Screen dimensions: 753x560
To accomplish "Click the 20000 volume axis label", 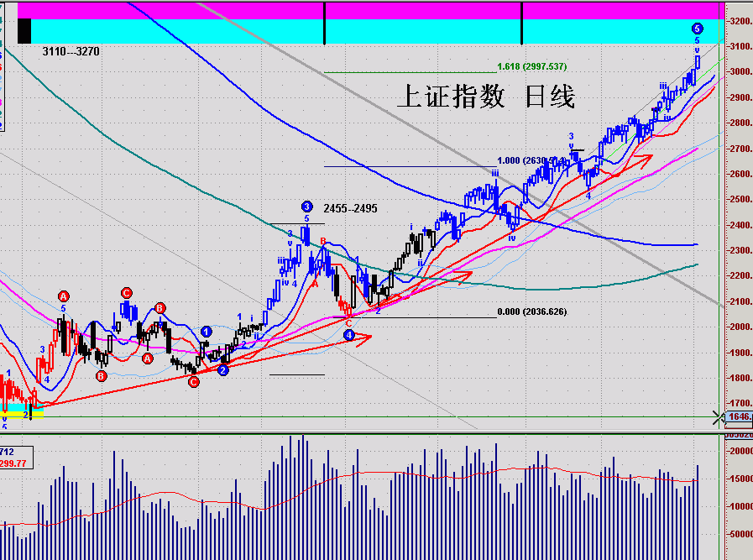I will pyautogui.click(x=741, y=451).
